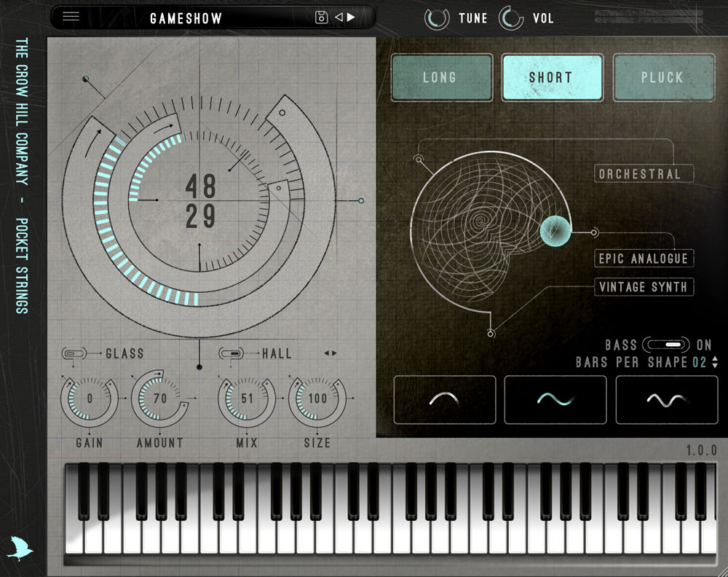
Task: Select the single arc shape
Action: pos(444,400)
